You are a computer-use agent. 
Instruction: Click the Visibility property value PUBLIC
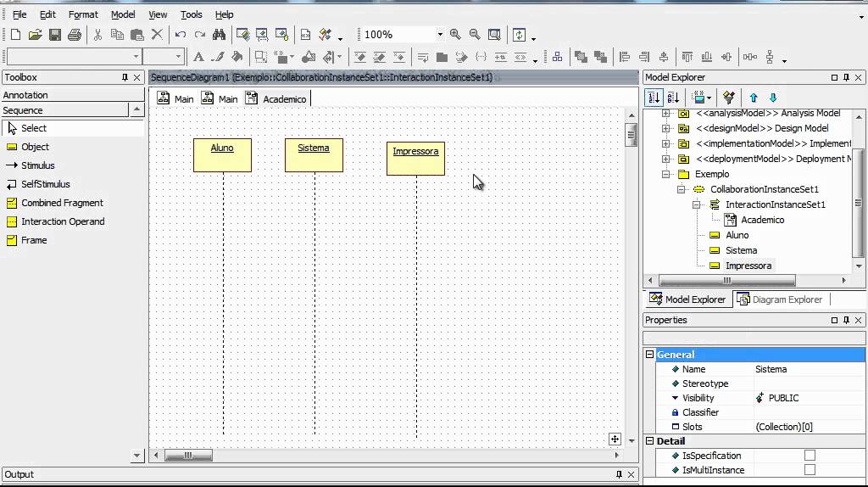coord(810,399)
